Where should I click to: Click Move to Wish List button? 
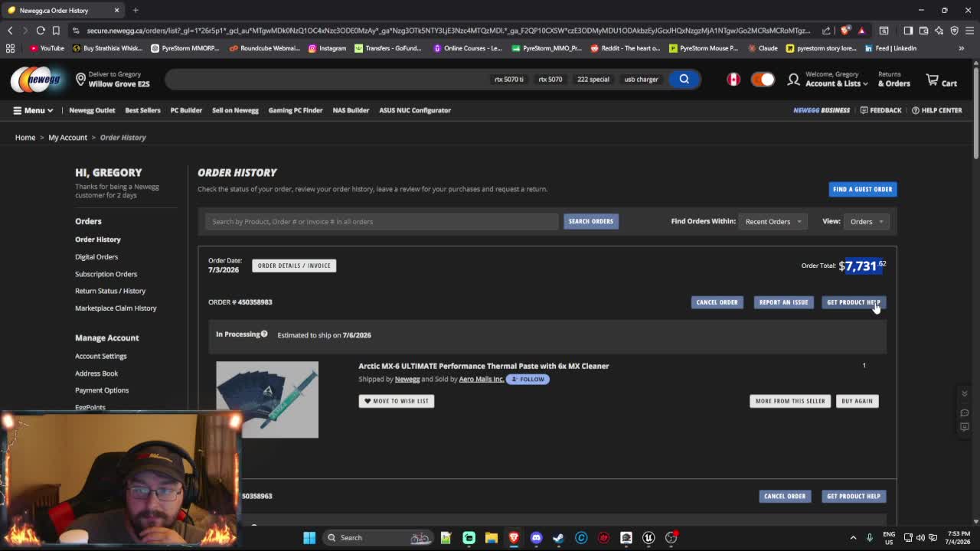click(397, 401)
